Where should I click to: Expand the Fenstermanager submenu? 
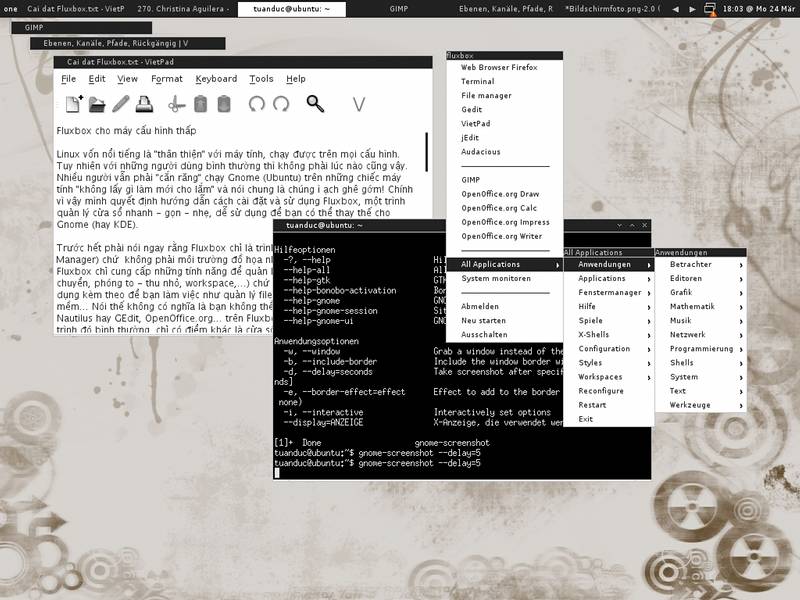pos(608,293)
